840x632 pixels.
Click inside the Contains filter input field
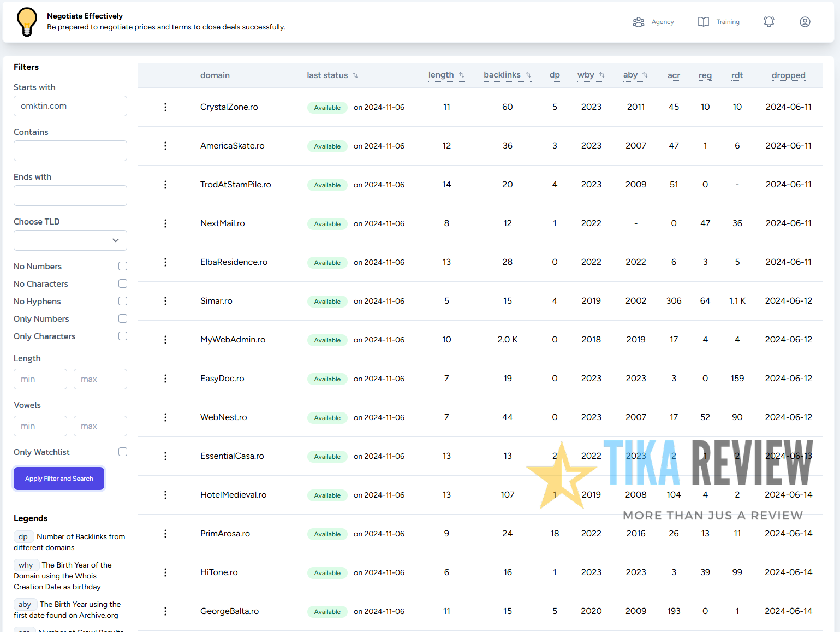(x=70, y=151)
